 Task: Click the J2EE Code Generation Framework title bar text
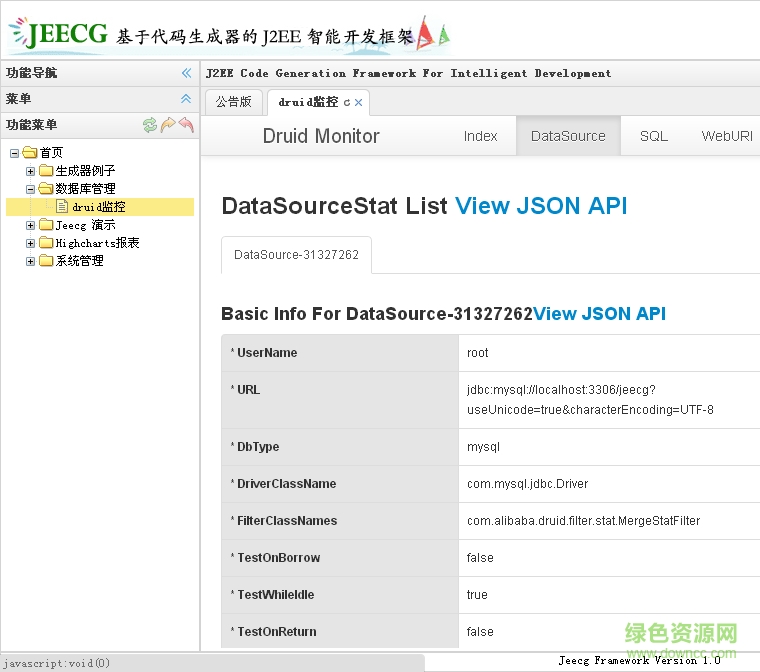409,74
